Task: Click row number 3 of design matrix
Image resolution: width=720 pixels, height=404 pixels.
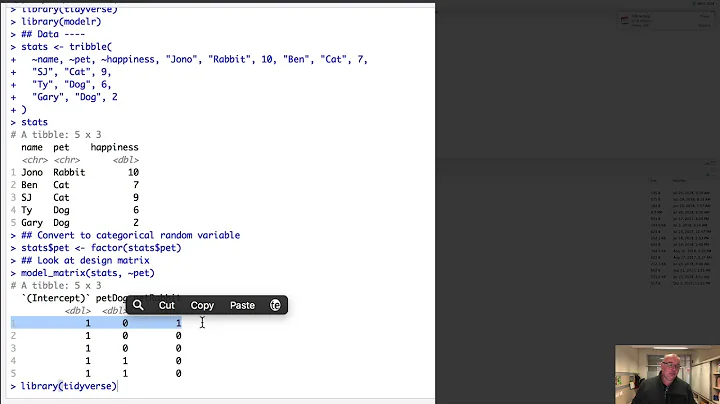Action: [13, 348]
